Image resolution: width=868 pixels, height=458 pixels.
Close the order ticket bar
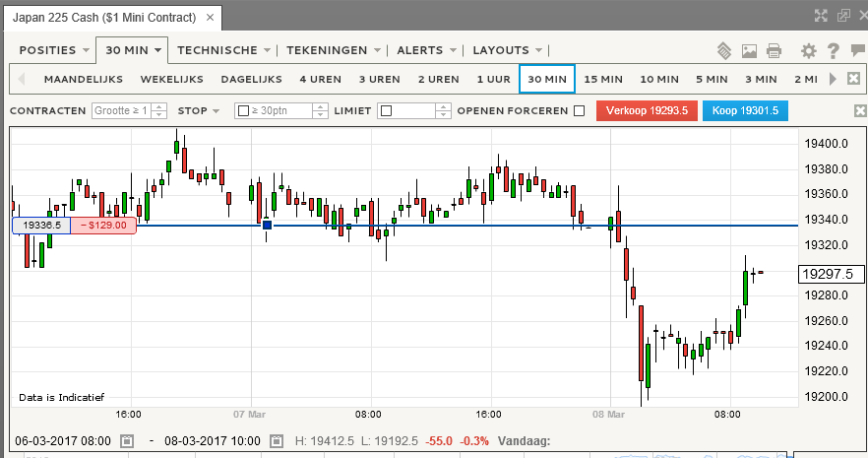click(860, 110)
